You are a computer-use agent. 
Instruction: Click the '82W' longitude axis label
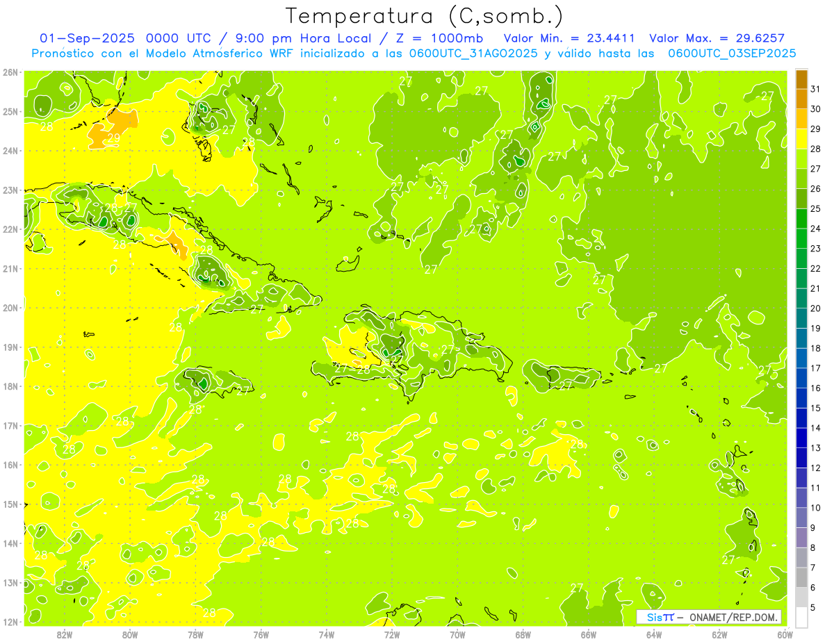65,634
